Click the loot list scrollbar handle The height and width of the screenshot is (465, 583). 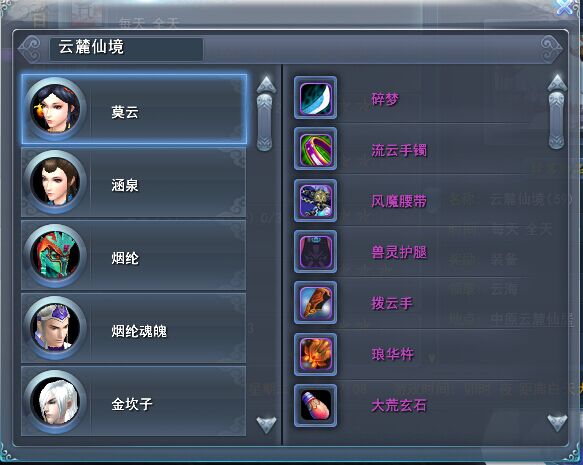pos(557,120)
